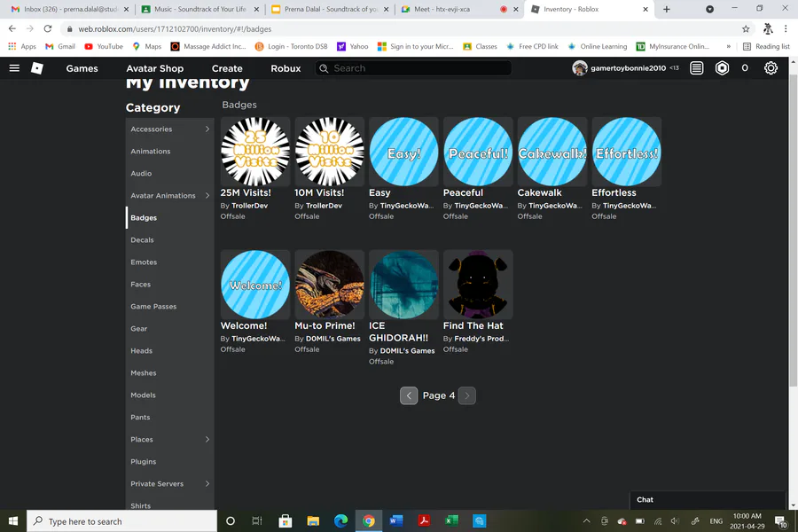Open the notifications feed icon

pyautogui.click(x=696, y=67)
